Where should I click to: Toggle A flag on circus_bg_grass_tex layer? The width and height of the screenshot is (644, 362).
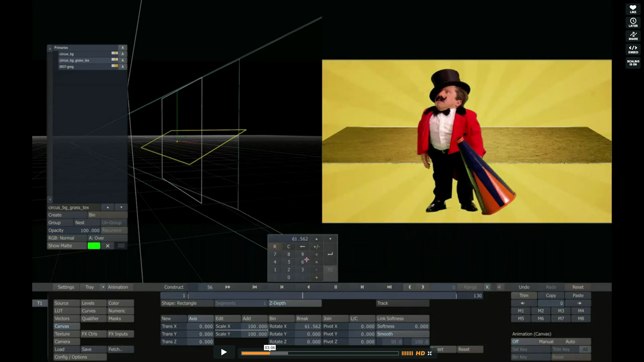pos(123,60)
